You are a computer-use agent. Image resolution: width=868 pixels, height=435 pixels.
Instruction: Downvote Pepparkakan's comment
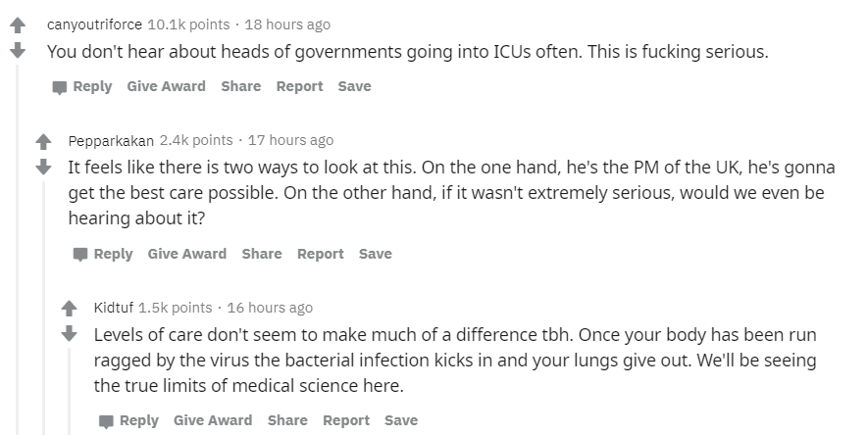pyautogui.click(x=43, y=167)
